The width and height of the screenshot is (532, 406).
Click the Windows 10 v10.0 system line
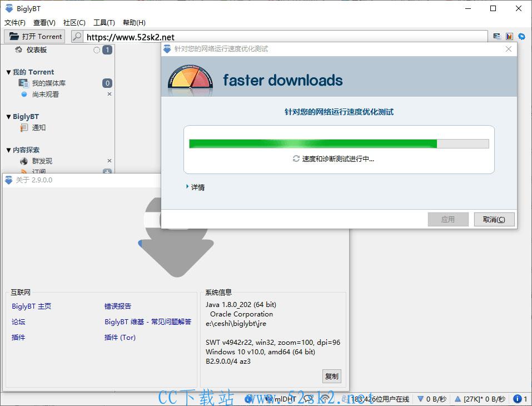(x=260, y=351)
